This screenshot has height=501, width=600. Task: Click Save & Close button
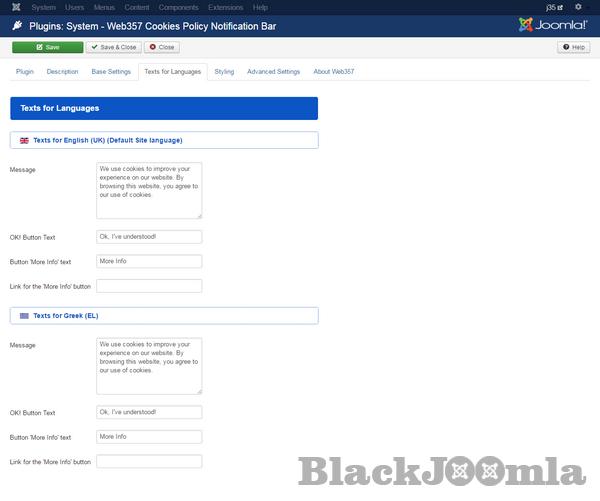click(x=114, y=47)
